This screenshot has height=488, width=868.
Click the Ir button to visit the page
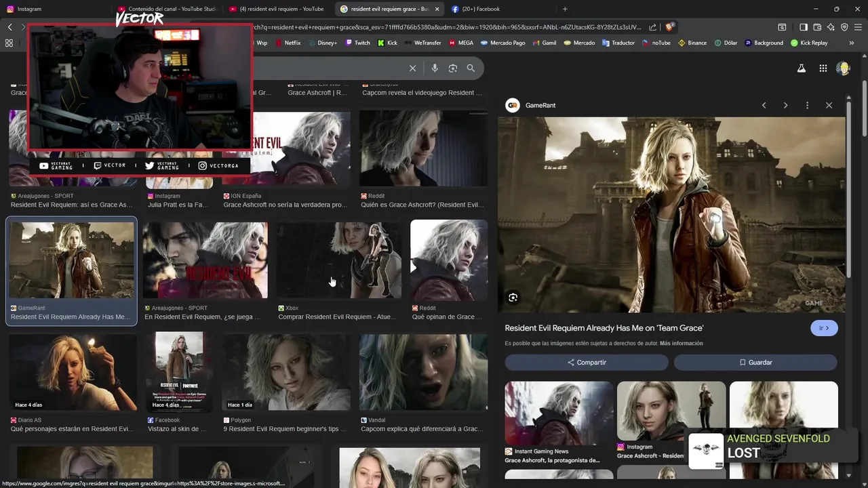(824, 328)
